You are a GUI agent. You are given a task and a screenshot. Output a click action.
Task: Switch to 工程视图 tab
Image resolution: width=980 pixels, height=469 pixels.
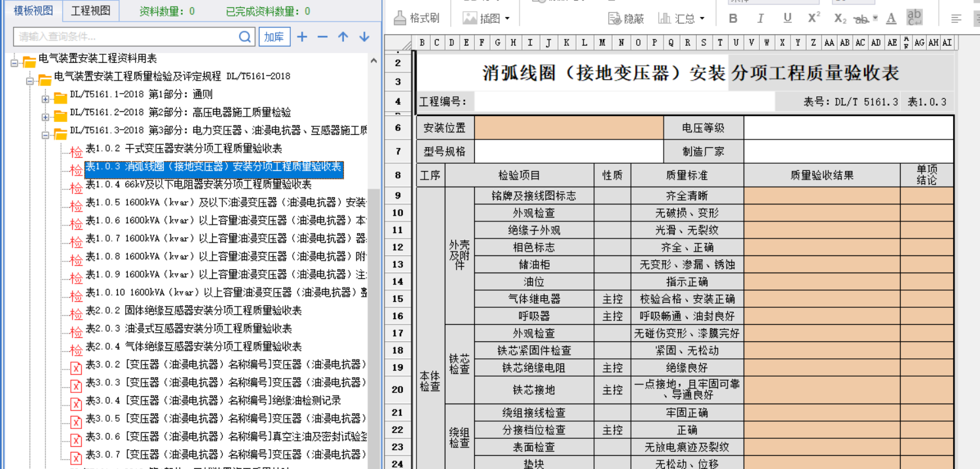(x=90, y=10)
